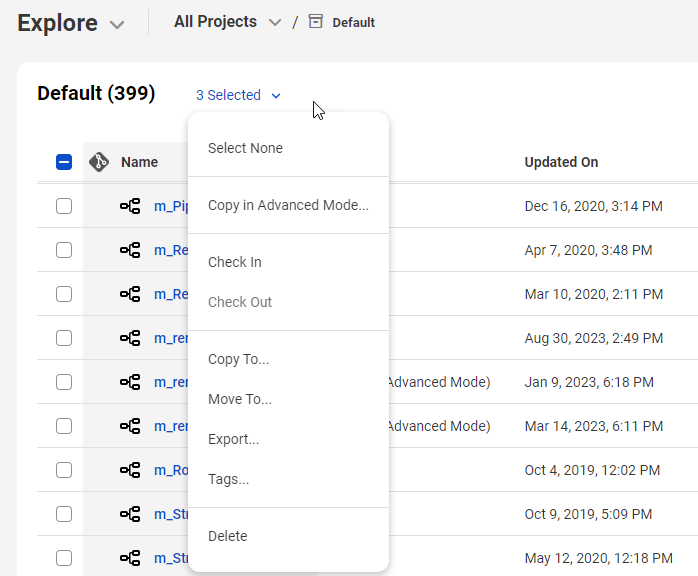Check the row updated Oct 4, 2019
The image size is (698, 576).
click(64, 470)
